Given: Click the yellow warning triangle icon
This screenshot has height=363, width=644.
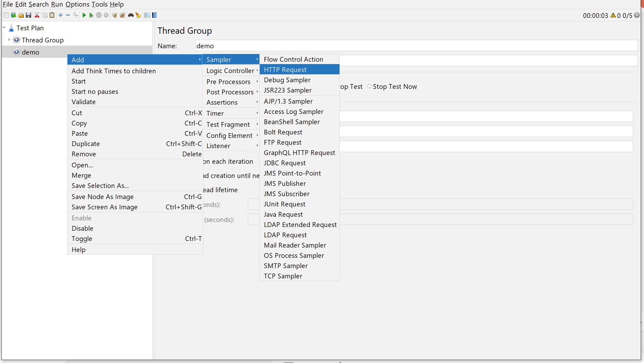Looking at the screenshot, I should coord(613,15).
